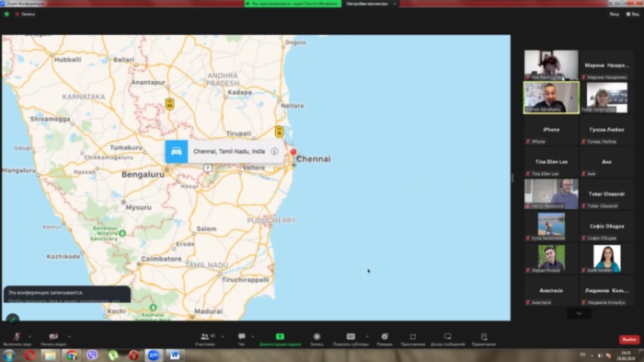Screen dimensions: 644x362
Task: Open the Participants panel
Action: [x=205, y=339]
